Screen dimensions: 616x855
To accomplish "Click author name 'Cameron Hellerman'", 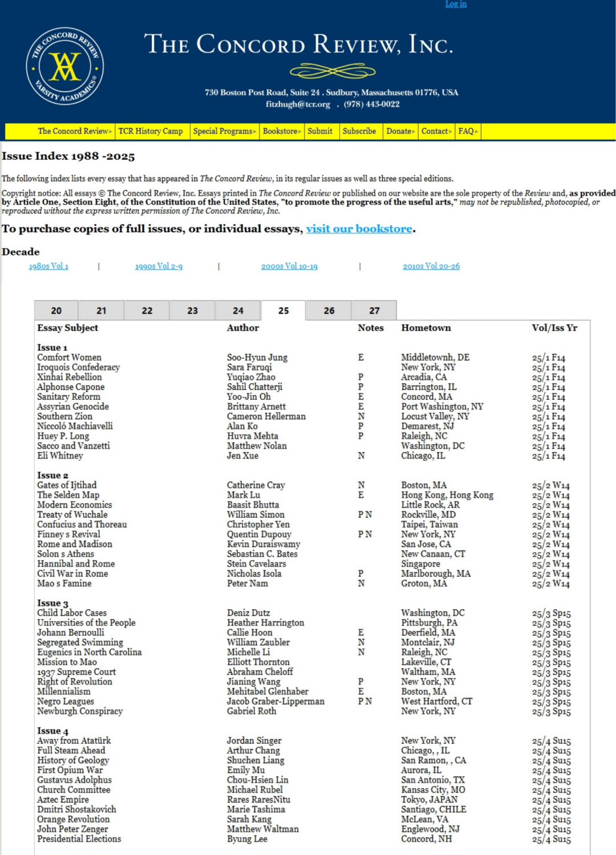I will click(x=266, y=416).
